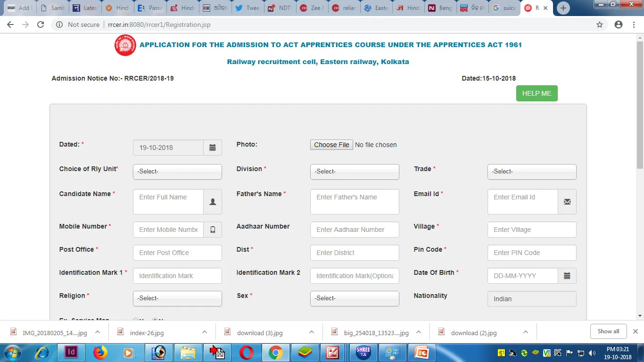The image size is (644, 362).
Task: Click the scrollbar down arrow
Action: pyautogui.click(x=640, y=316)
